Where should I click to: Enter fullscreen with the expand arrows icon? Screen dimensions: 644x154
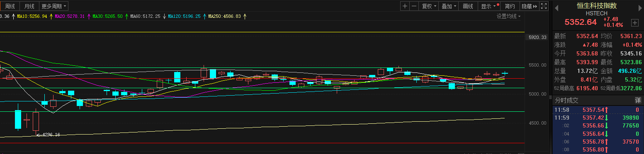[544, 6]
